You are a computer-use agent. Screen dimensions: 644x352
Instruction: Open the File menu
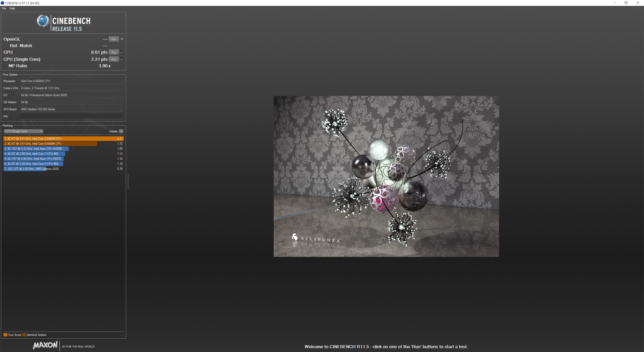[x=4, y=8]
